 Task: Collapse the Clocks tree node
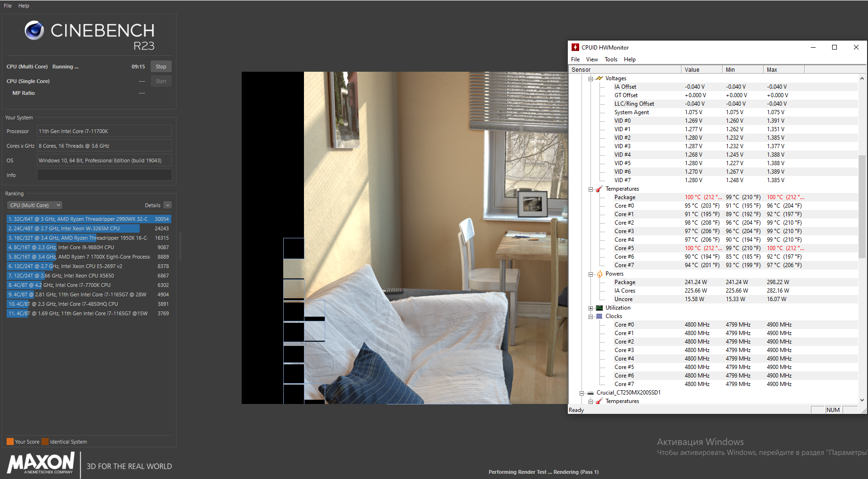(x=590, y=316)
